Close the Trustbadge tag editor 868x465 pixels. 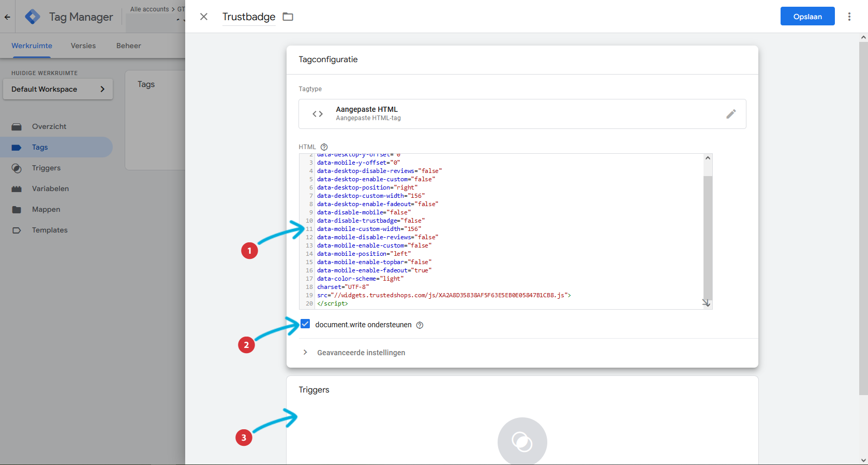tap(204, 17)
